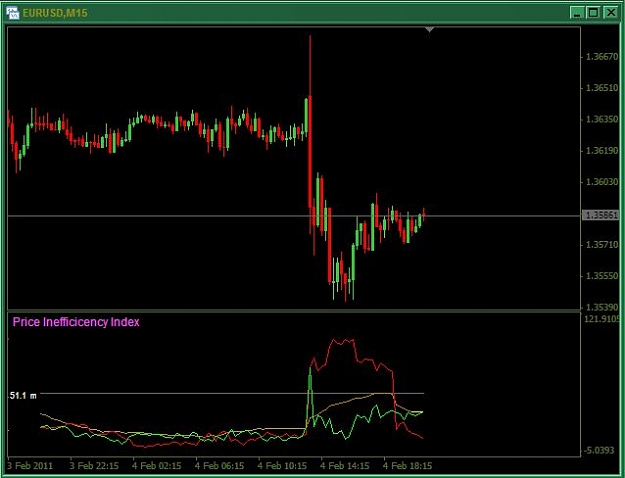Click the 4 Feb 14:15 time label
This screenshot has height=478, width=625.
tap(344, 465)
